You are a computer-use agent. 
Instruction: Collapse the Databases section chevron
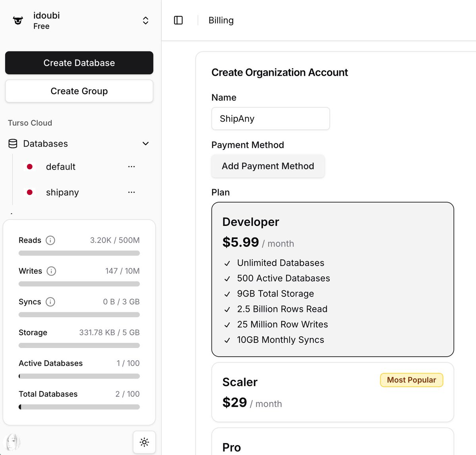(x=146, y=143)
